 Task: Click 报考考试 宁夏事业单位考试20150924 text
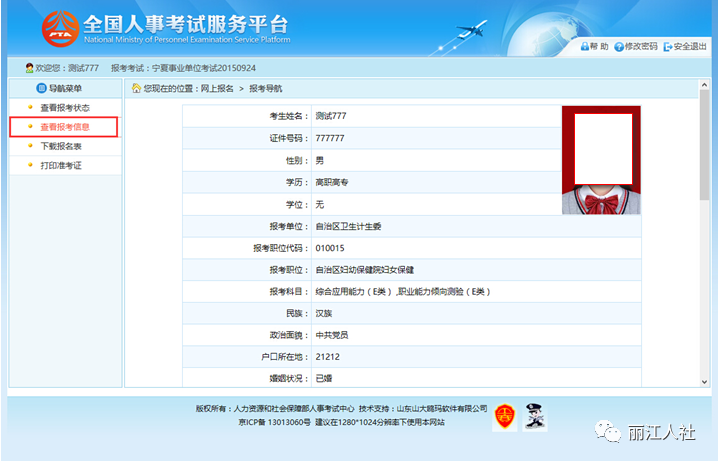point(183,68)
